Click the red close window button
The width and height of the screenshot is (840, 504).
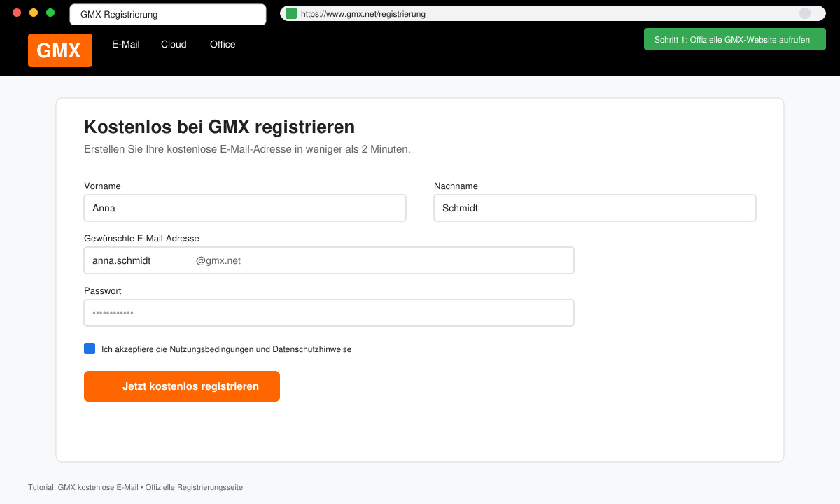[x=17, y=13]
